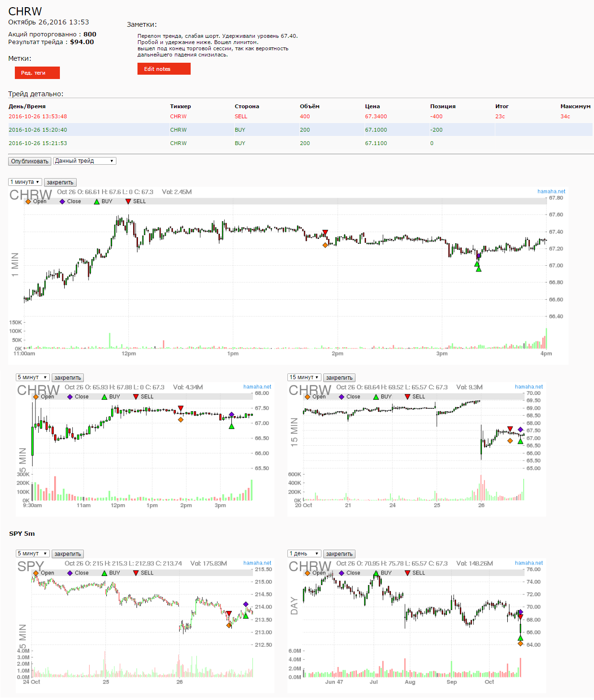Viewport: 594px width, 700px height.
Task: Click the "67.3400" sell price cell
Action: click(376, 116)
